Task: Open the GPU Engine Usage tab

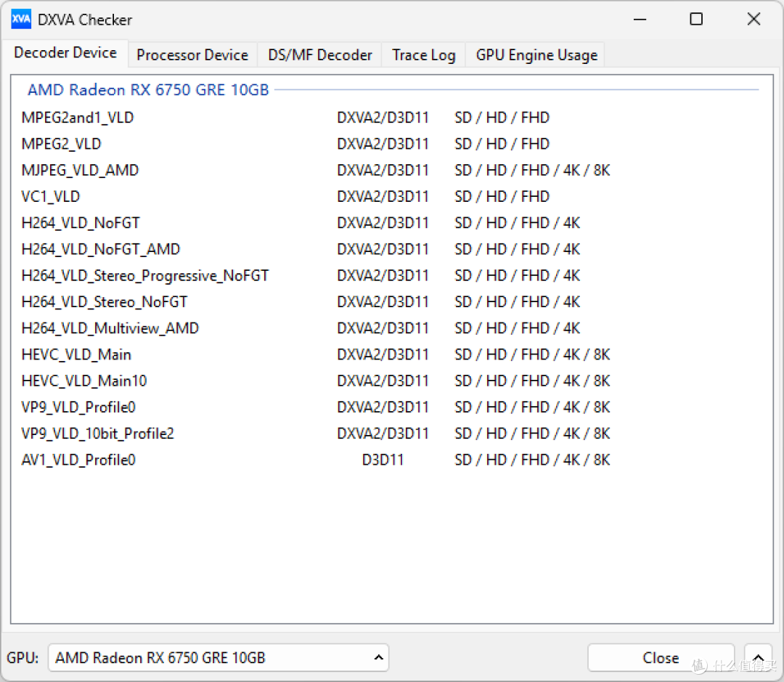Action: 536,55
